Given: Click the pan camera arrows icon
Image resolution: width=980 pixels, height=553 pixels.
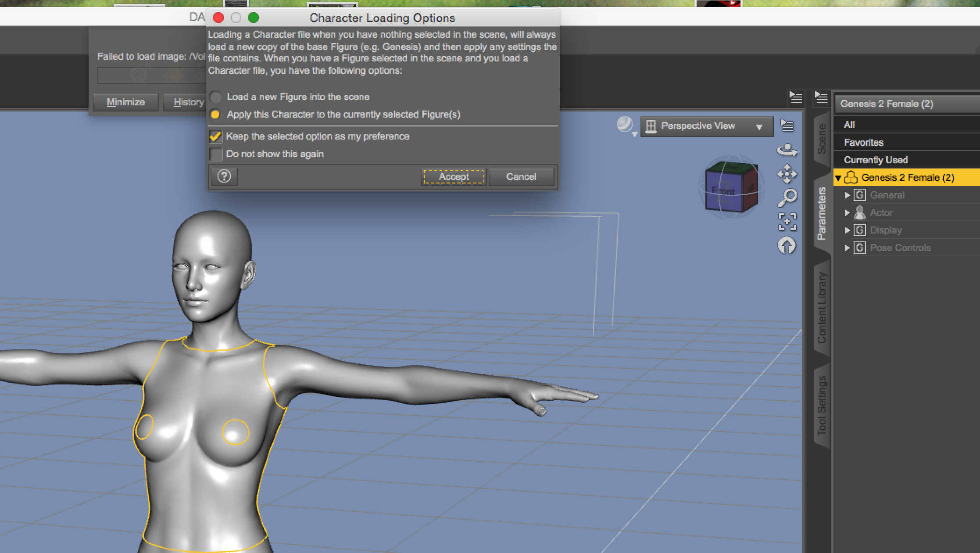Looking at the screenshot, I should 787,174.
